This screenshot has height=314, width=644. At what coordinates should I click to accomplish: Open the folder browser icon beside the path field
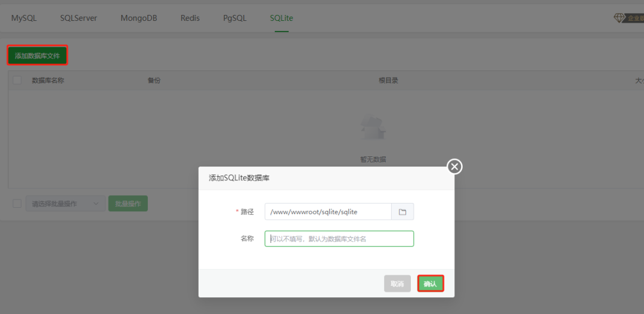pos(402,212)
